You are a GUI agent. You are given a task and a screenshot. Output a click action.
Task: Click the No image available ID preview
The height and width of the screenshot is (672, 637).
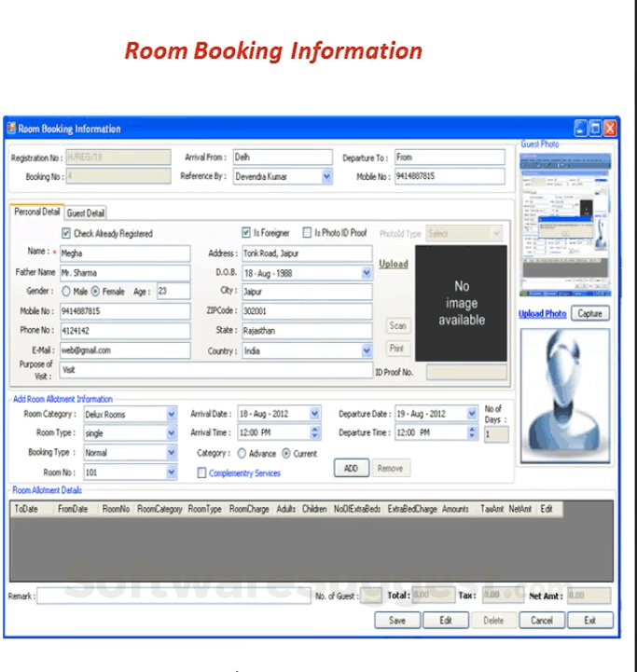coord(461,303)
